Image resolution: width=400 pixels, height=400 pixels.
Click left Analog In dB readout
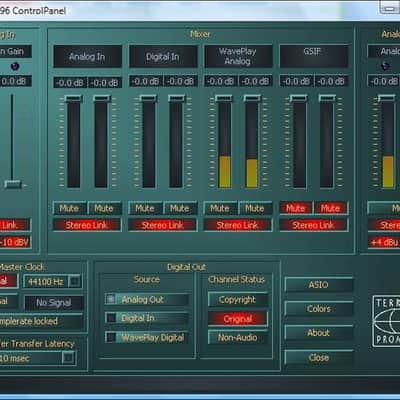click(x=70, y=83)
